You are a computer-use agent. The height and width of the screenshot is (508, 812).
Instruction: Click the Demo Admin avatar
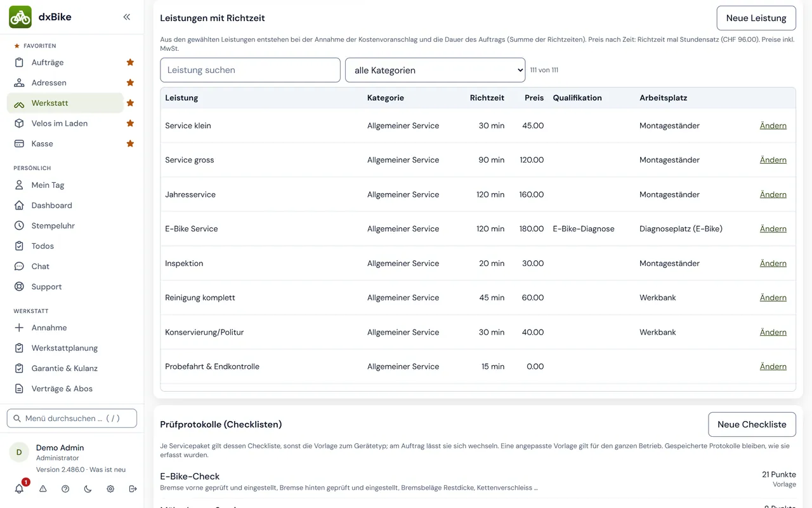19,452
